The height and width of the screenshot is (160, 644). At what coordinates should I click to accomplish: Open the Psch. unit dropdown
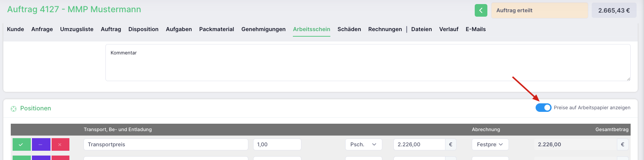click(x=363, y=144)
